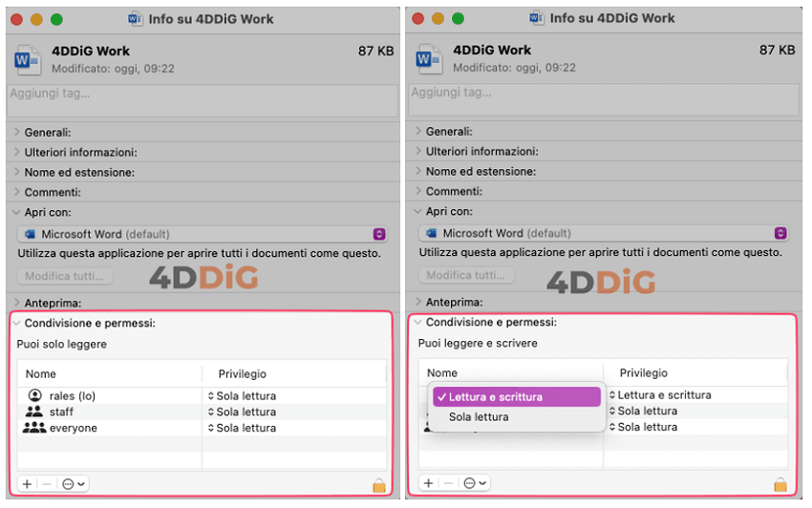This screenshot has height=508, width=812.
Task: Click plus button to add user, left window
Action: [x=27, y=484]
